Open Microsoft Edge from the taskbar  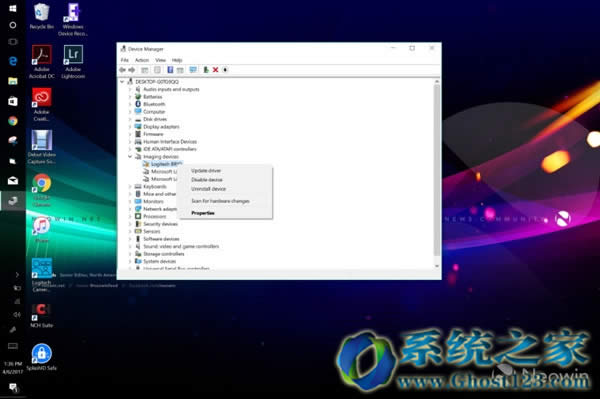coord(13,61)
